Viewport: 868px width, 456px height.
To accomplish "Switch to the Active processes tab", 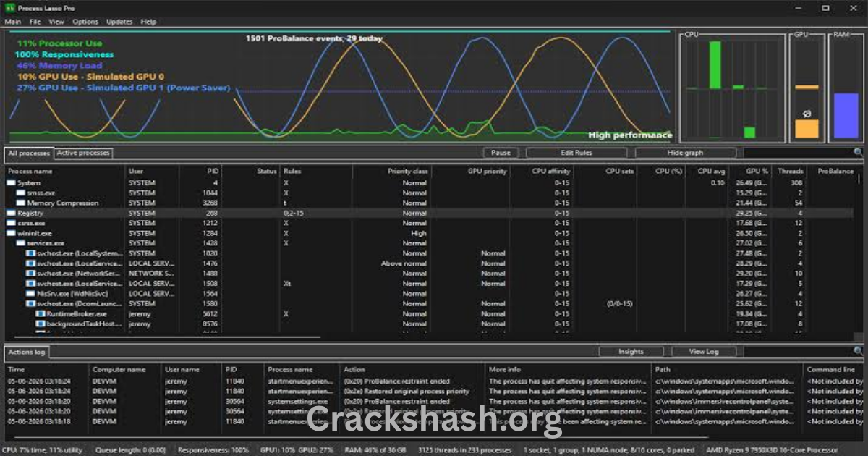I will tap(83, 153).
